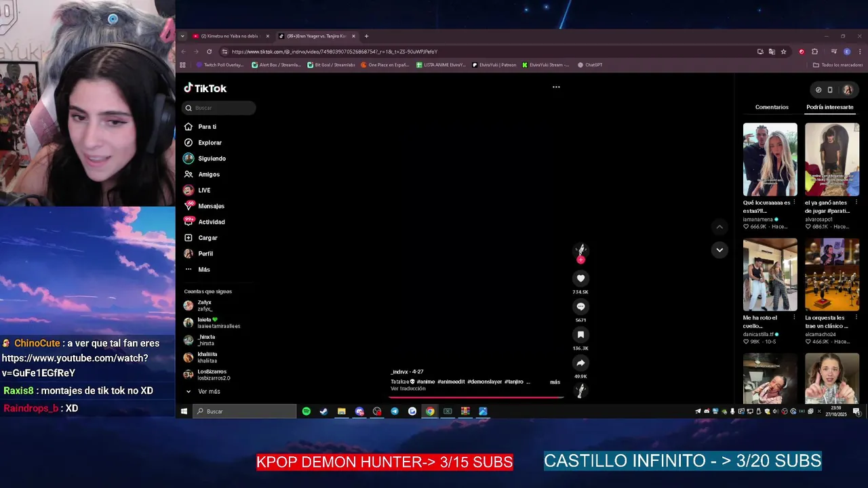Open Twitch Poll Overlay bookmark
This screenshot has width=868, height=488.
[220, 65]
